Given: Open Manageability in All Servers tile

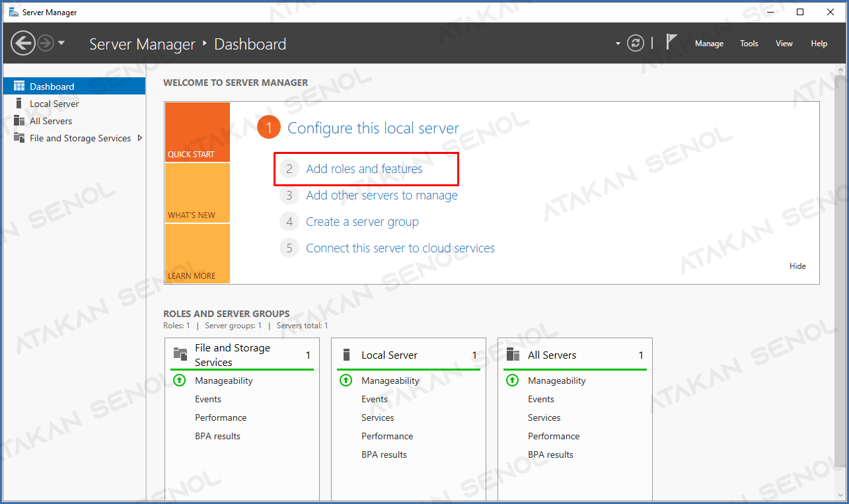Looking at the screenshot, I should [556, 380].
